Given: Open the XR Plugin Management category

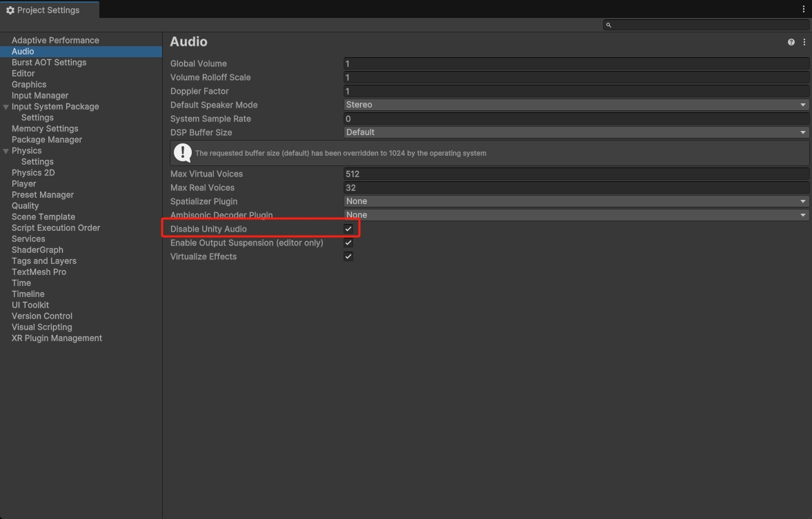Looking at the screenshot, I should [x=57, y=338].
